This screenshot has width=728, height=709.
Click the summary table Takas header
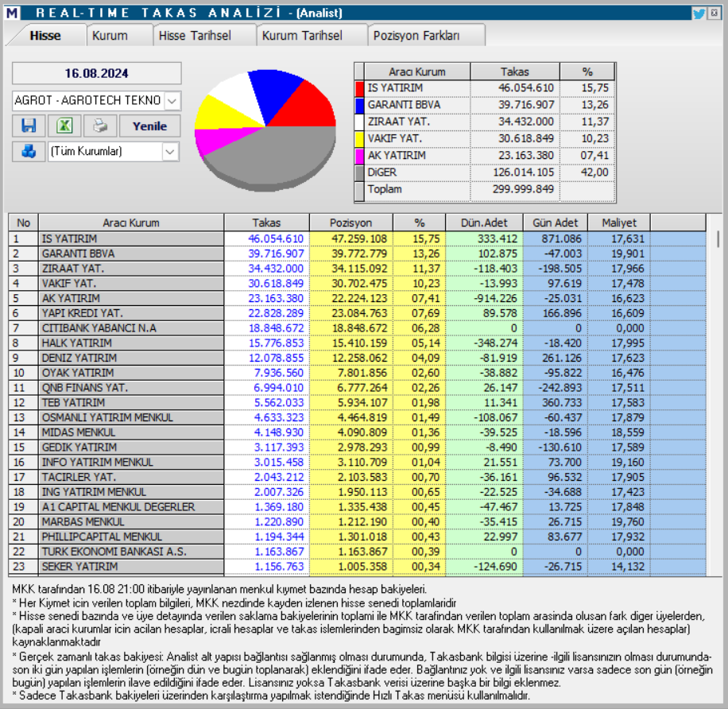point(514,72)
